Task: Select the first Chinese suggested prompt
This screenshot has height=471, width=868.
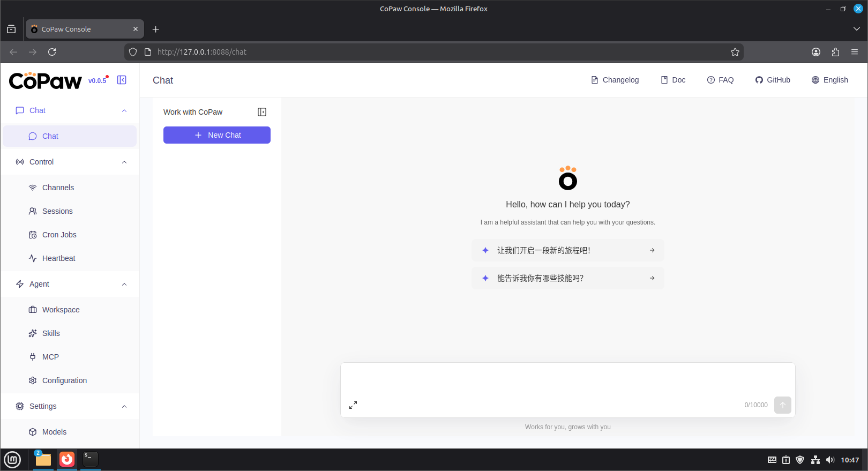Action: pyautogui.click(x=567, y=250)
